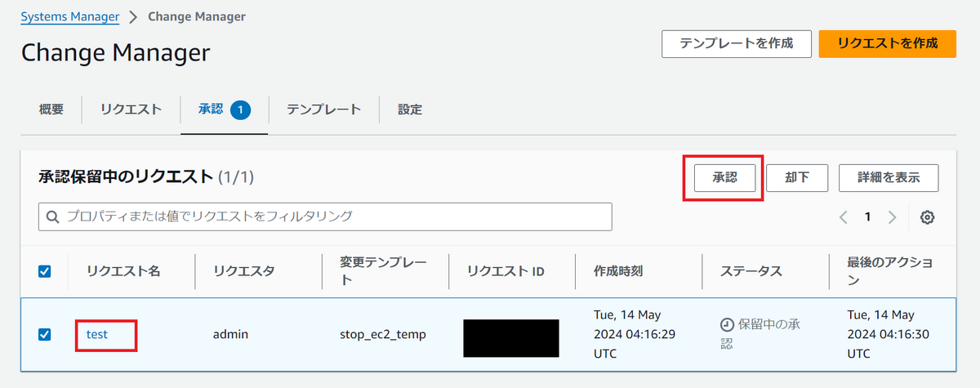
Task: Click the 最後のアクション column header
Action: [x=890, y=271]
